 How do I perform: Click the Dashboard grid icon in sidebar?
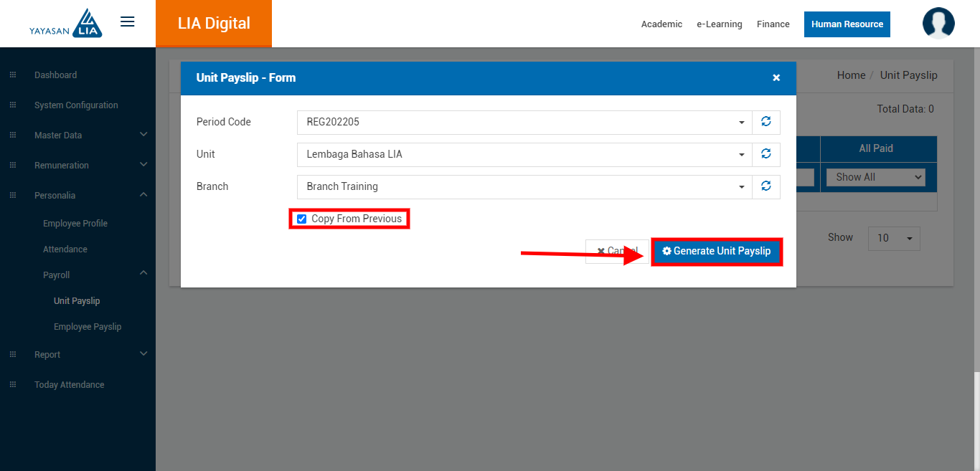12,75
